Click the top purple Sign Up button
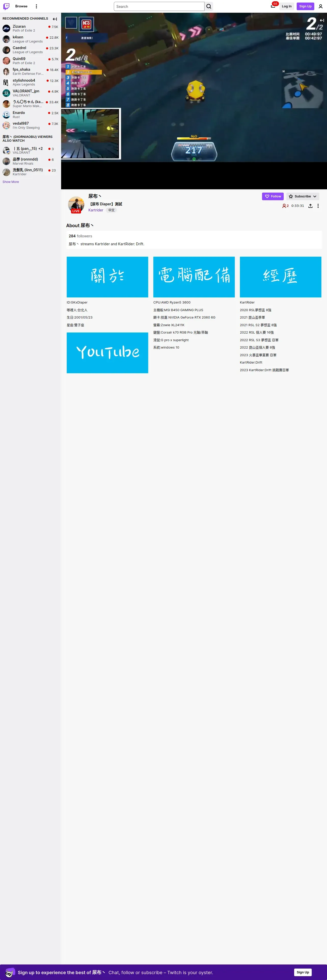Screen dimensions: 327x980 (305, 6)
